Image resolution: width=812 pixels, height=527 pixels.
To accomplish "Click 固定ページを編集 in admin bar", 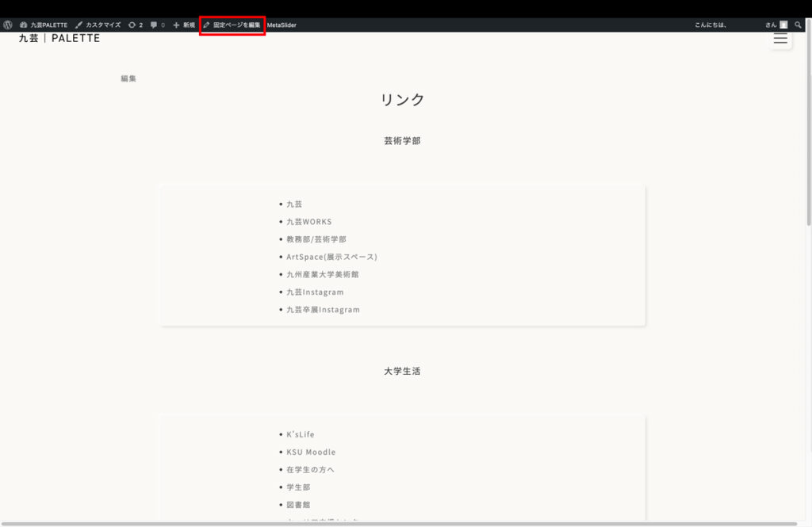I will click(x=232, y=25).
